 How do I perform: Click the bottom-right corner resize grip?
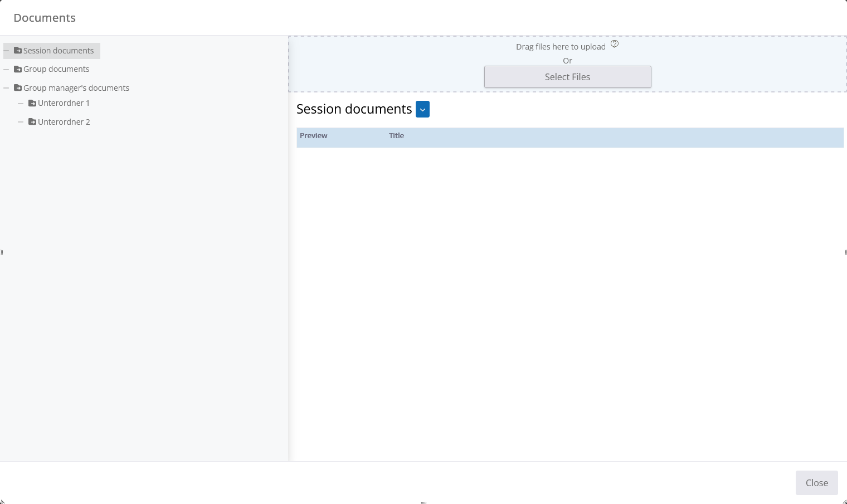click(844, 501)
